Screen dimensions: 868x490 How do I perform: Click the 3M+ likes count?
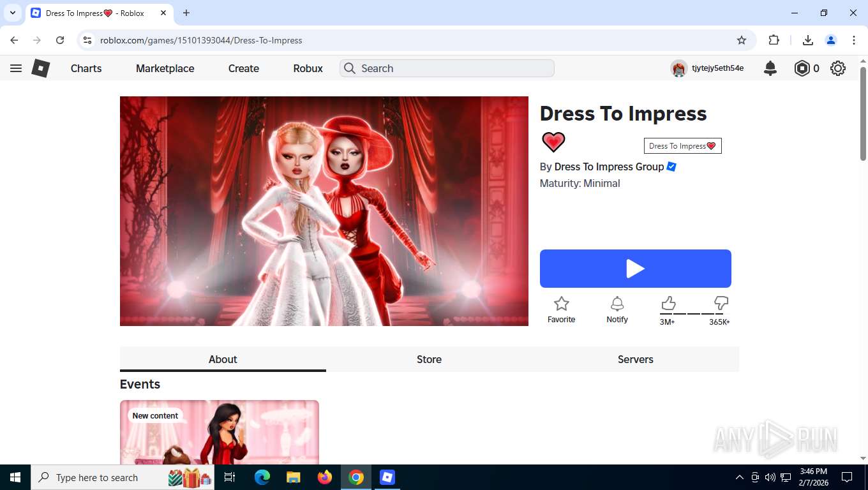tap(667, 322)
